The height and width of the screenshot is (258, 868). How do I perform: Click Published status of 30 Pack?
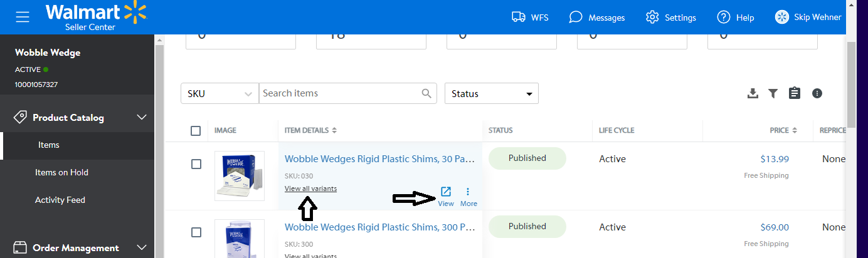[527, 158]
